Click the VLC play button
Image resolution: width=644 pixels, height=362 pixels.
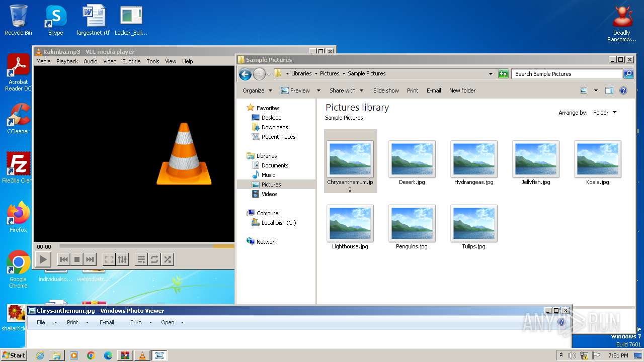click(43, 259)
